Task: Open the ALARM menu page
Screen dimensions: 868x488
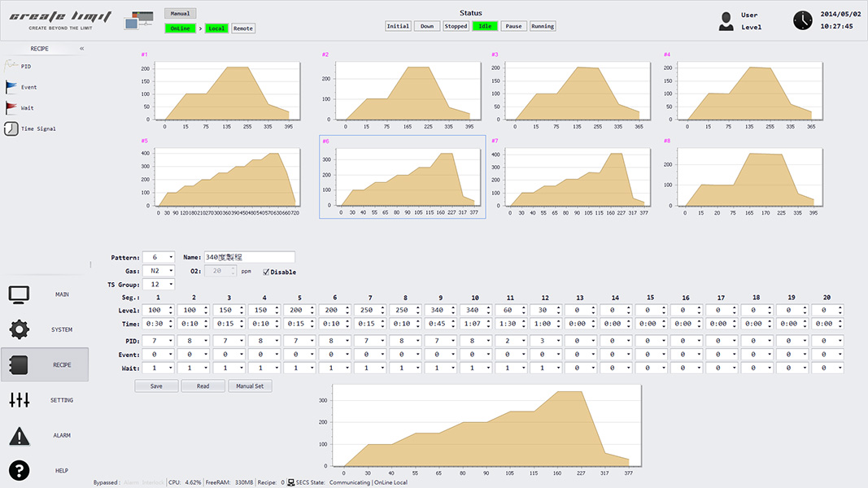Action: [x=45, y=435]
